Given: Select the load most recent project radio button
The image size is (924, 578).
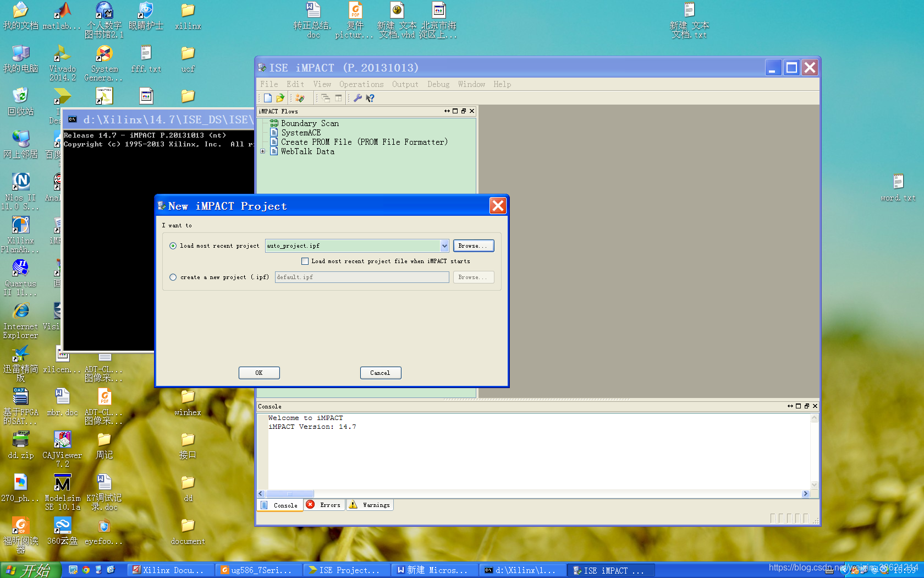Looking at the screenshot, I should [x=173, y=246].
